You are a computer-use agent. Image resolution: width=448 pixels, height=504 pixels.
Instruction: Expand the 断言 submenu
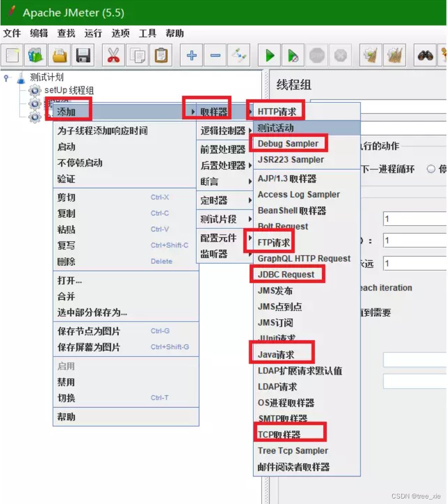pyautogui.click(x=225, y=182)
